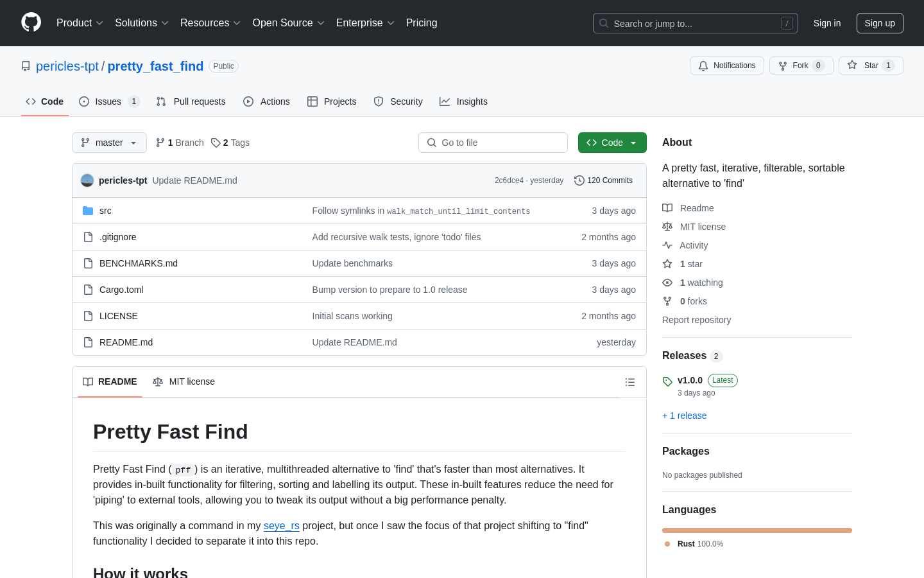The image size is (924, 578).
Task: Open the Projects tab
Action: click(332, 101)
